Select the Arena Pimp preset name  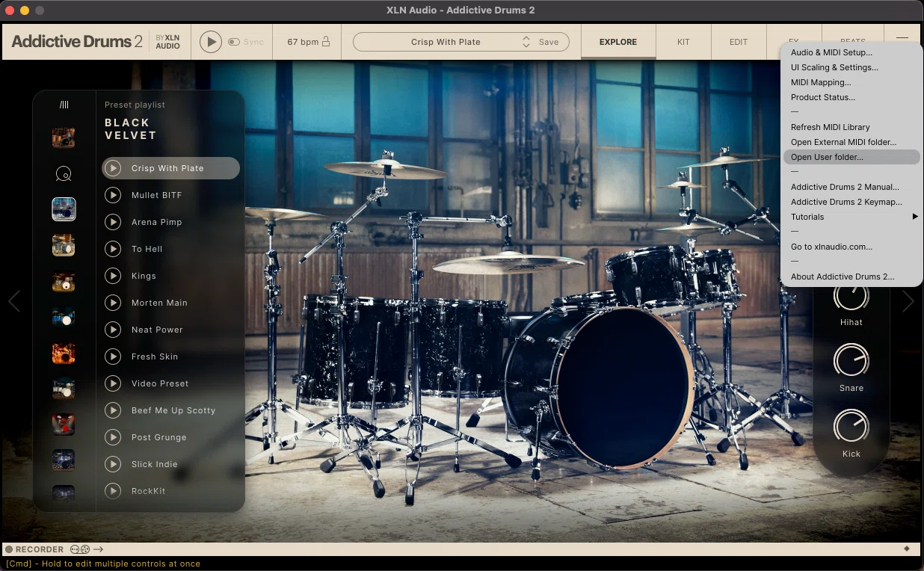click(x=157, y=222)
